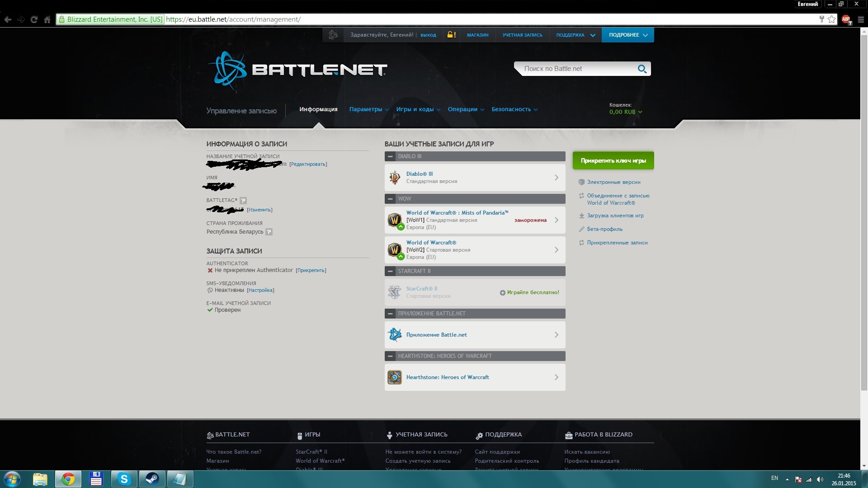This screenshot has height=488, width=868.
Task: Open Skype from the taskbar
Action: pos(124,479)
